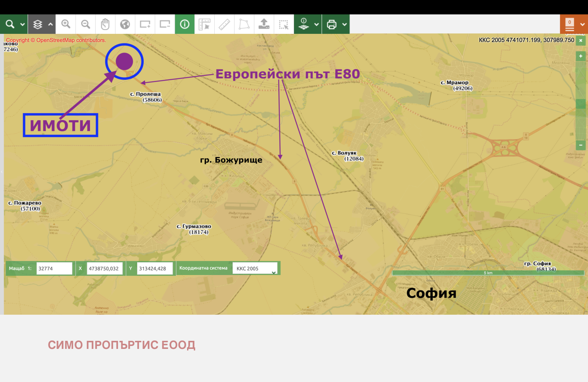Viewport: 588px width, 382px height.
Task: Select the zoom out magnifier tool
Action: (86, 24)
